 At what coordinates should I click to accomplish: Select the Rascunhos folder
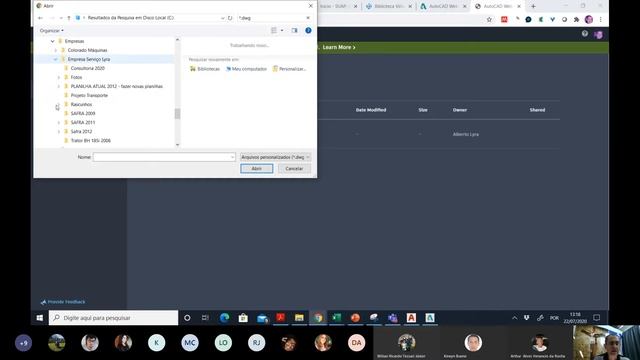[x=81, y=104]
